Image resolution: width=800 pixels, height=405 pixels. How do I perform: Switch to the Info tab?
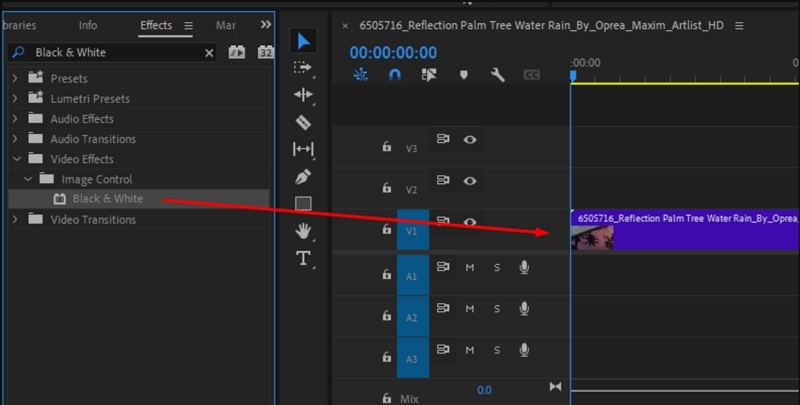(88, 25)
